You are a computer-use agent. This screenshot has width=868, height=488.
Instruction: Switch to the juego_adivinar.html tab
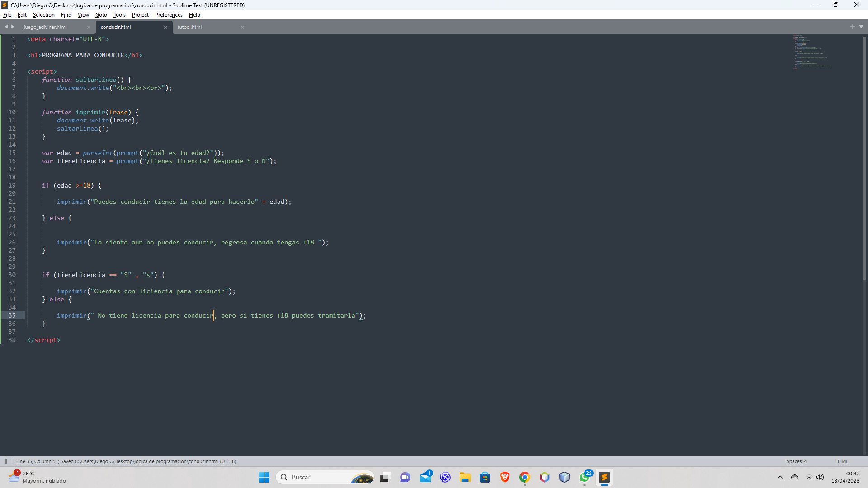(x=45, y=27)
